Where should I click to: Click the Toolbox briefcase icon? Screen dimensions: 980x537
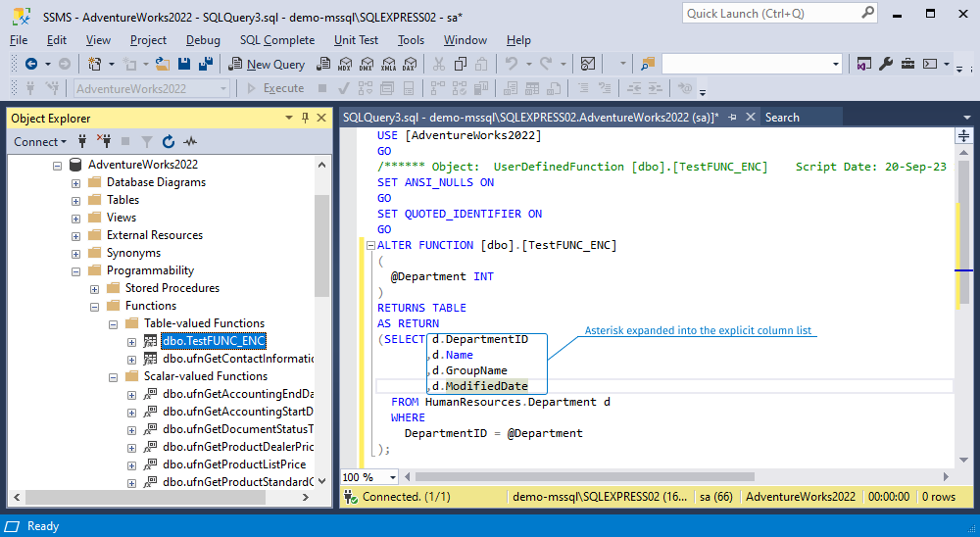tap(907, 64)
